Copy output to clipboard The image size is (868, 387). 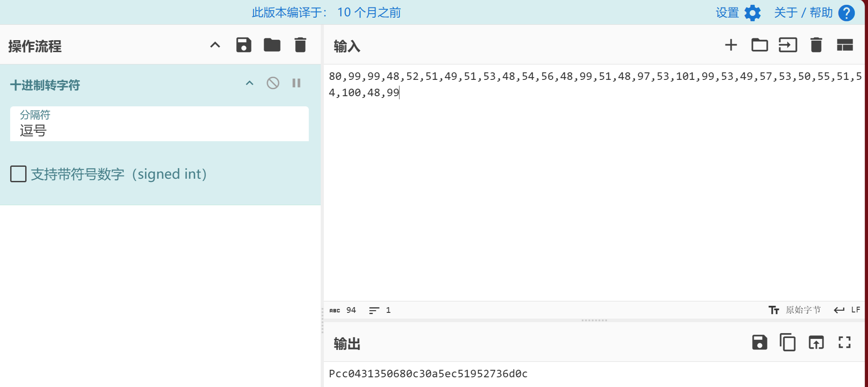click(x=788, y=342)
